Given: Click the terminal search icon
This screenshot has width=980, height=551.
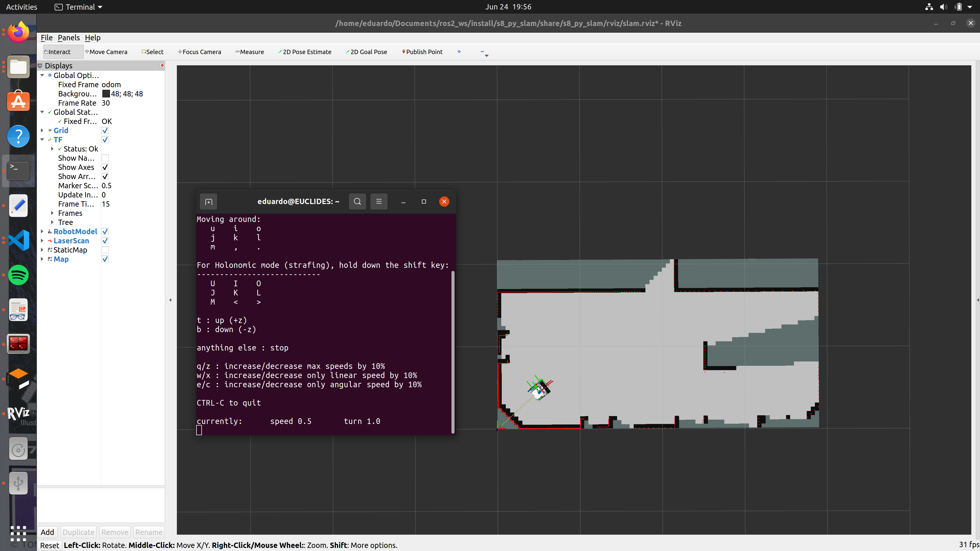Looking at the screenshot, I should click(357, 202).
